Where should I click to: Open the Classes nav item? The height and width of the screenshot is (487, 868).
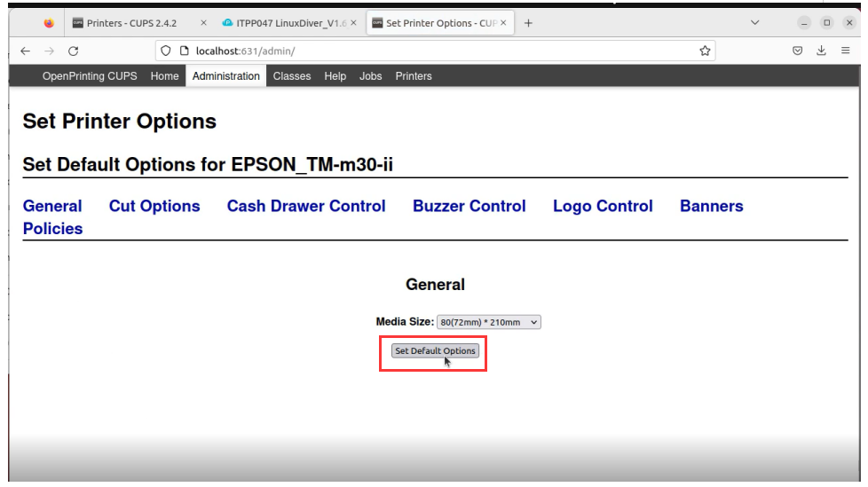click(292, 76)
